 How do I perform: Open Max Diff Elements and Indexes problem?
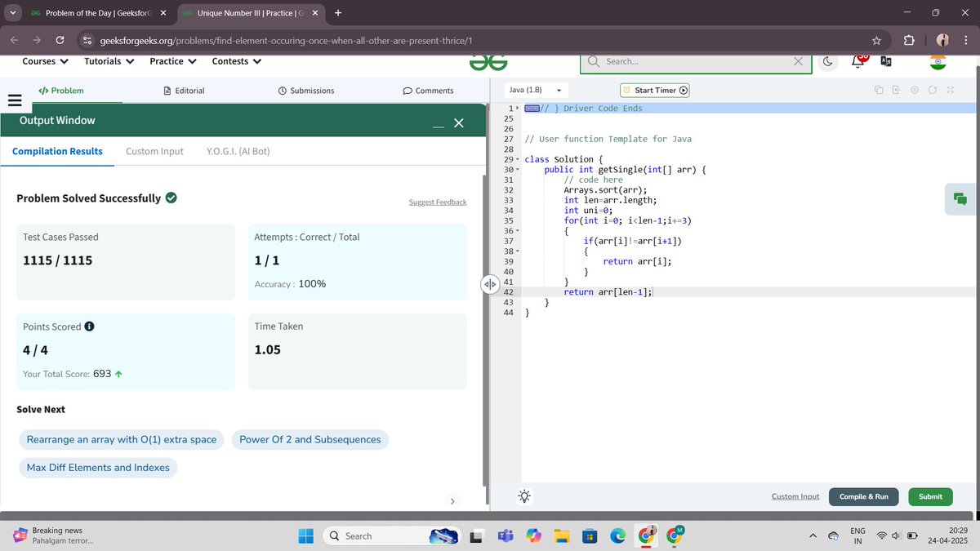coord(98,468)
